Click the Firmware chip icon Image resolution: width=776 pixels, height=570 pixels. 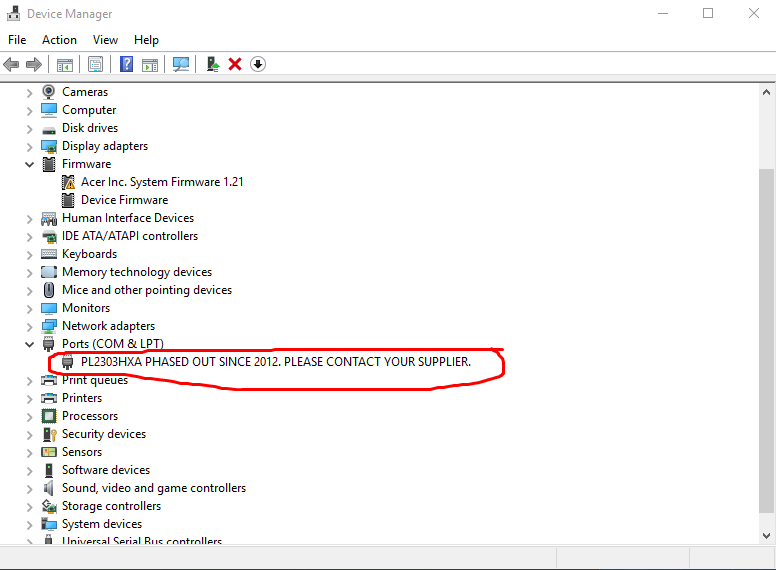coord(49,164)
